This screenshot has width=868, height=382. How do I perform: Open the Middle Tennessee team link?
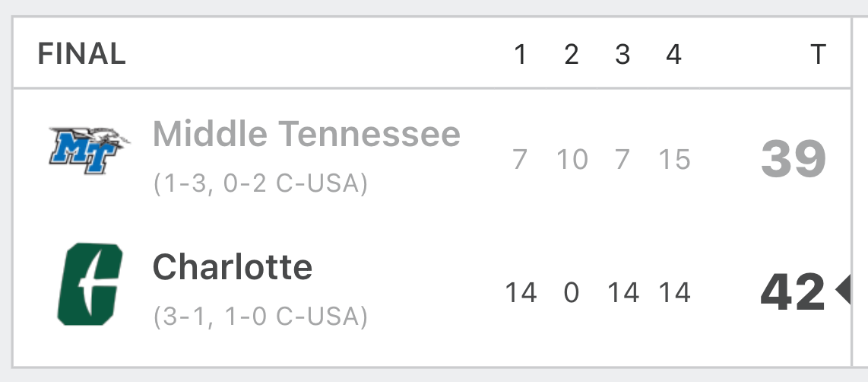coord(306,134)
